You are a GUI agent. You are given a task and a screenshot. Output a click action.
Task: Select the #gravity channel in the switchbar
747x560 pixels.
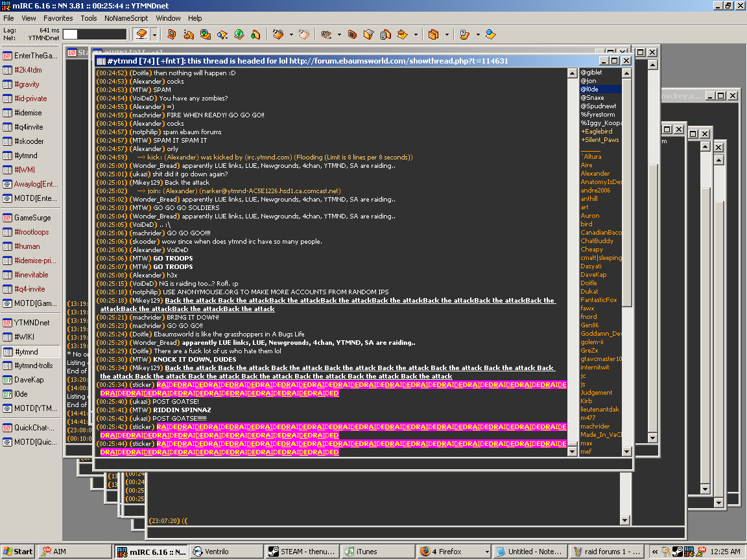(27, 84)
